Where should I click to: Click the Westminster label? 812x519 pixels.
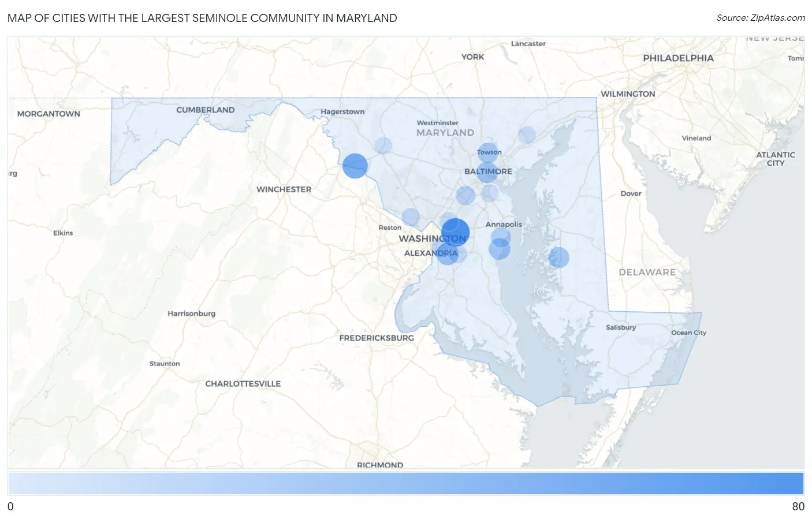click(x=438, y=123)
